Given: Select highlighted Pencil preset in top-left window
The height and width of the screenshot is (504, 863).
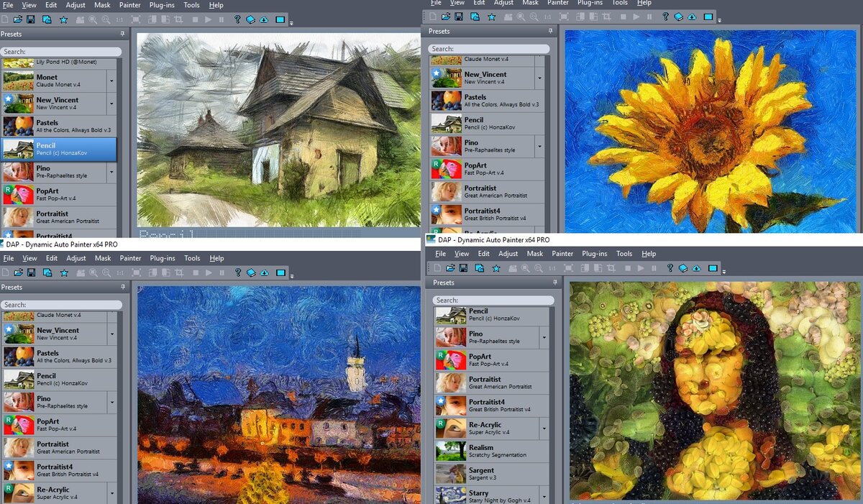Looking at the screenshot, I should coord(58,150).
